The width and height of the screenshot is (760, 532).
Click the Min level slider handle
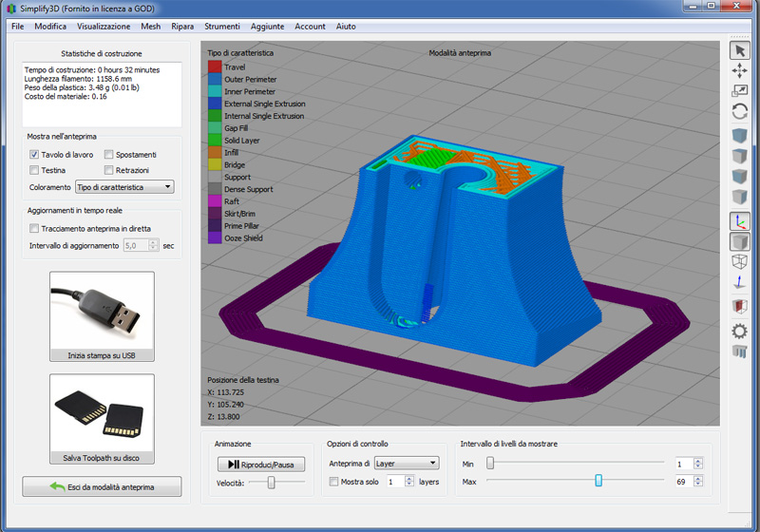pyautogui.click(x=490, y=464)
